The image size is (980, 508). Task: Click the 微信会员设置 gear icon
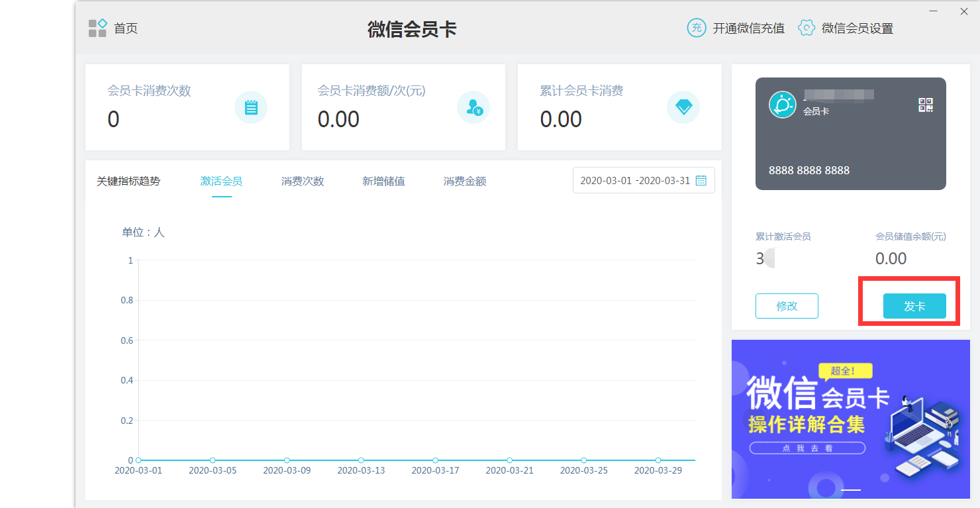coord(806,28)
